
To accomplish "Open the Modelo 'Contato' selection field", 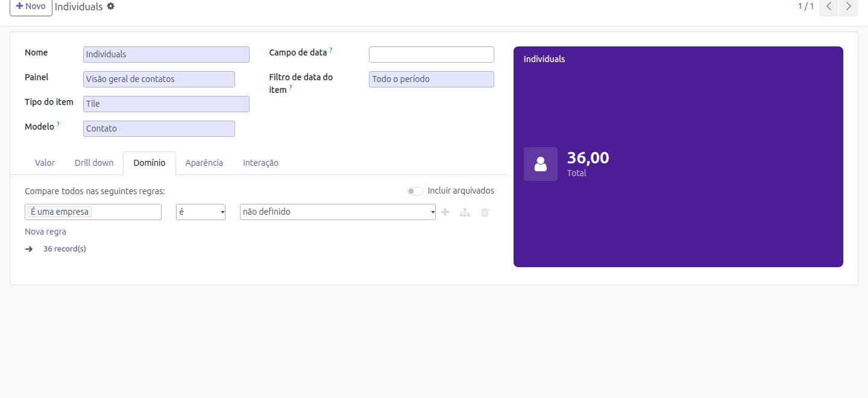I will tap(159, 128).
